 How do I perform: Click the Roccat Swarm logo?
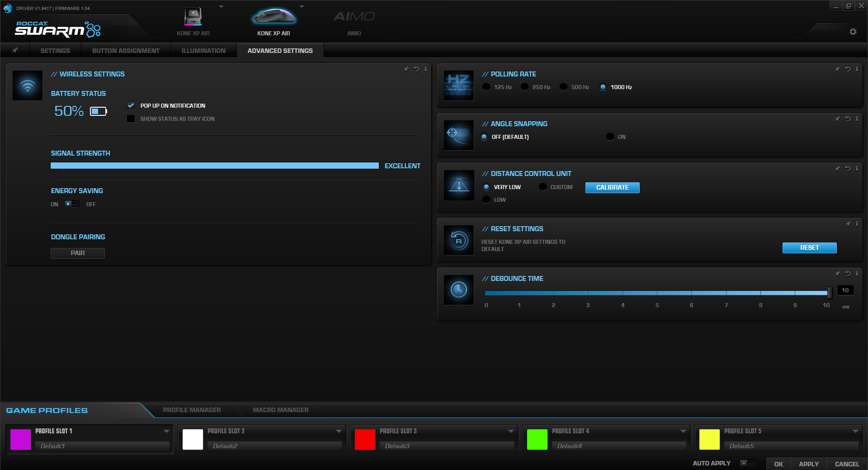pos(57,29)
